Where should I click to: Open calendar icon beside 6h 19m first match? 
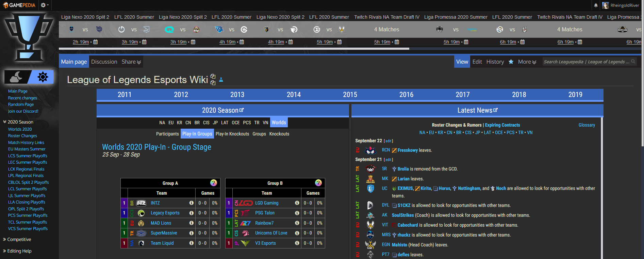click(523, 42)
